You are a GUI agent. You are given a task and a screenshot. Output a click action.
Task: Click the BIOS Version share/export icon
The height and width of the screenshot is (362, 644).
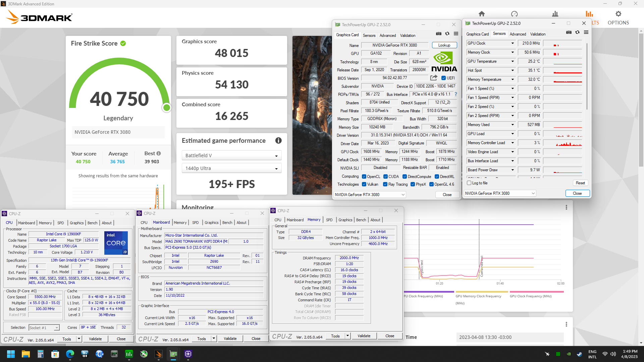[434, 78]
